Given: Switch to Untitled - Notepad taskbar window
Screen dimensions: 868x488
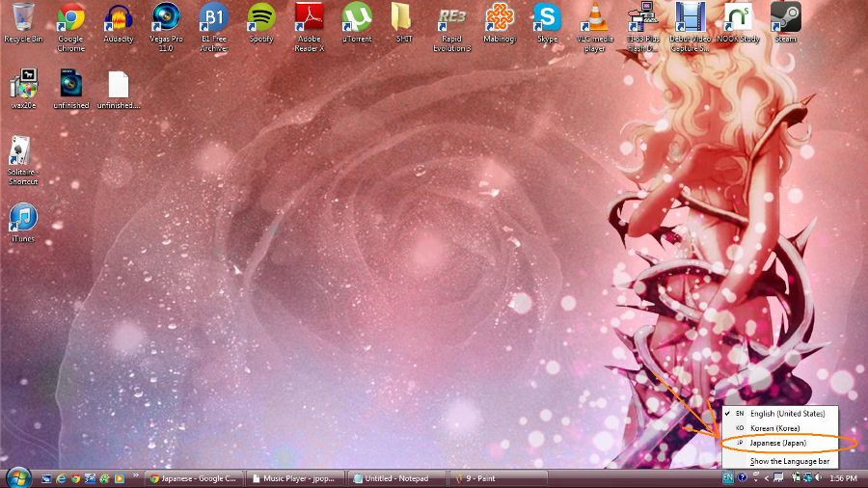Looking at the screenshot, I should click(395, 478).
